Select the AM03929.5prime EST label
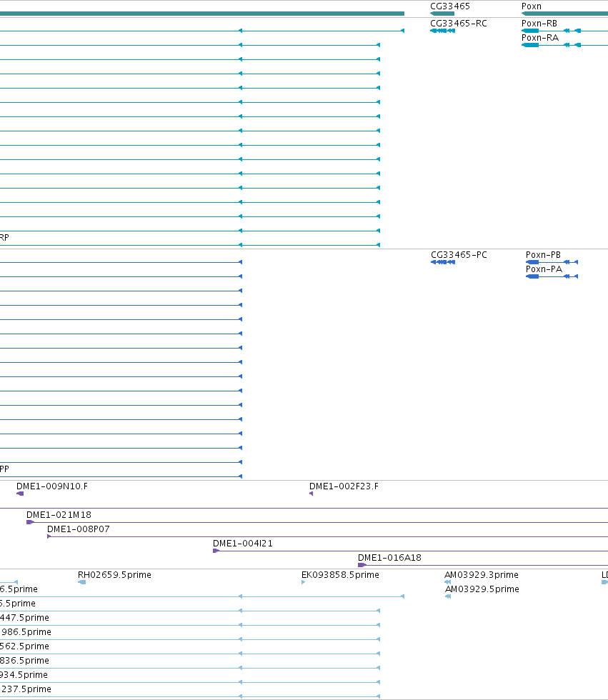 click(482, 589)
